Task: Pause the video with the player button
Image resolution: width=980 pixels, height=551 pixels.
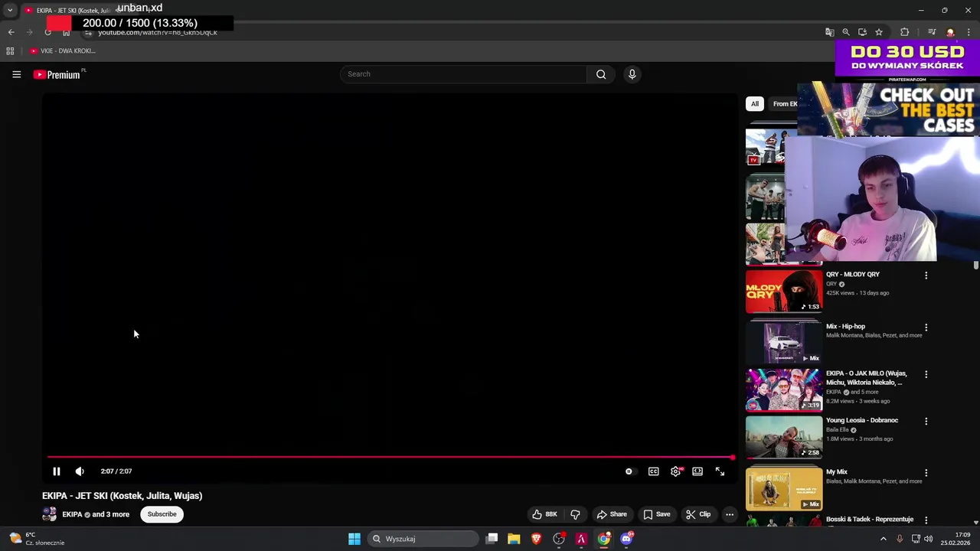Action: [56, 471]
